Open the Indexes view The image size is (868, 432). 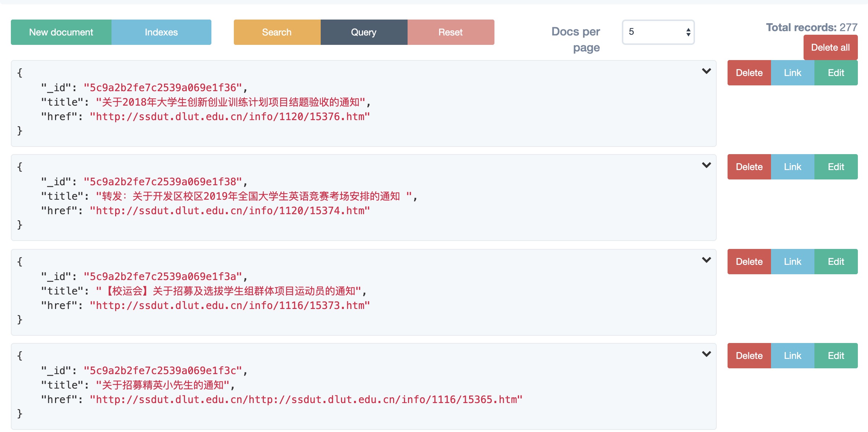161,32
